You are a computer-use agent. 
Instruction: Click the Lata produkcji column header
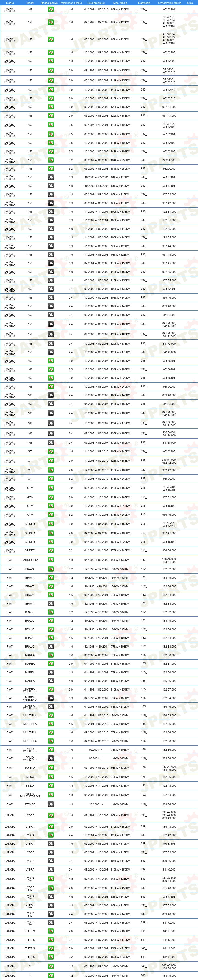click(x=96, y=3)
